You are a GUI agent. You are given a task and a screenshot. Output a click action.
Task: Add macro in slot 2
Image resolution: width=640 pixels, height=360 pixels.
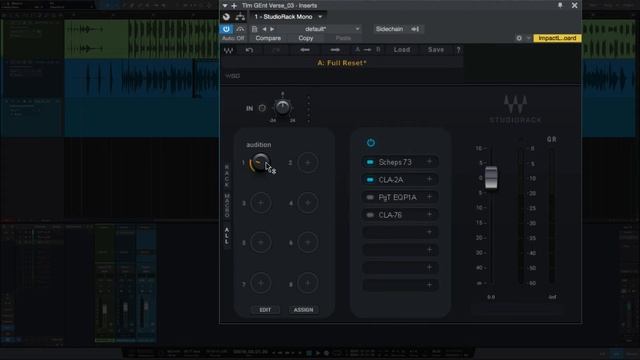coord(307,163)
